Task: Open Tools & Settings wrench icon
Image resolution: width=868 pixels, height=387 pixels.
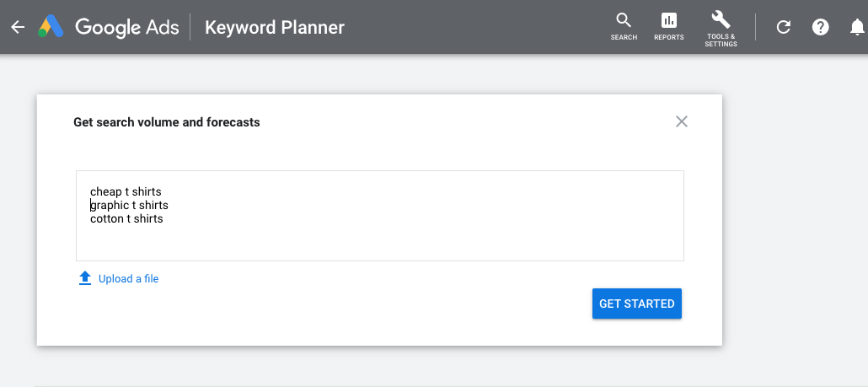Action: pyautogui.click(x=721, y=19)
